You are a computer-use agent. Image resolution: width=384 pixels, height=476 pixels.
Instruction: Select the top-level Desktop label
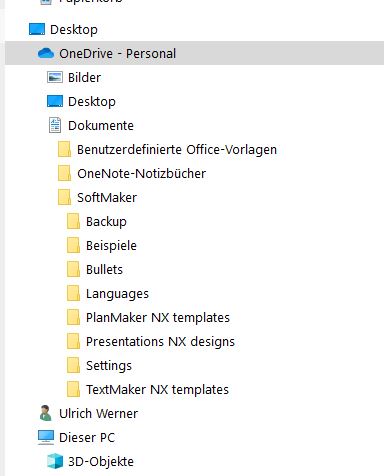(74, 30)
